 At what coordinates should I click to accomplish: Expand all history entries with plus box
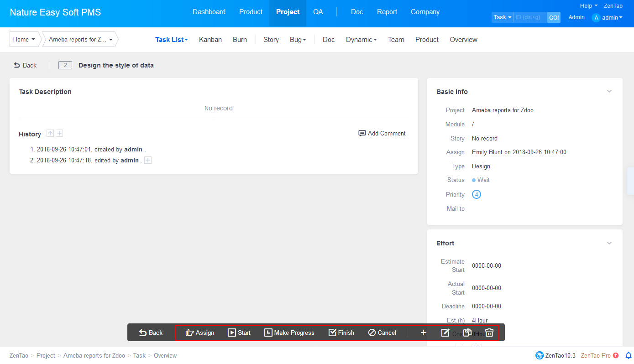[59, 133]
